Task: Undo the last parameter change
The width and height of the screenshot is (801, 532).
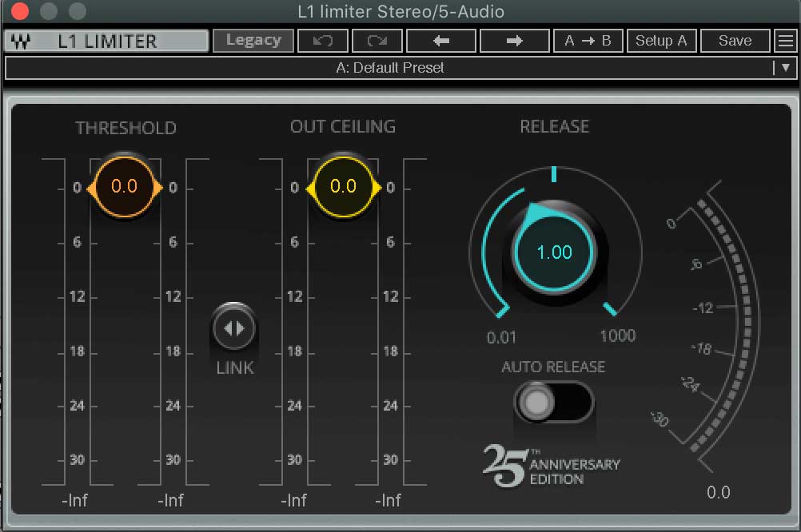Action: click(323, 40)
